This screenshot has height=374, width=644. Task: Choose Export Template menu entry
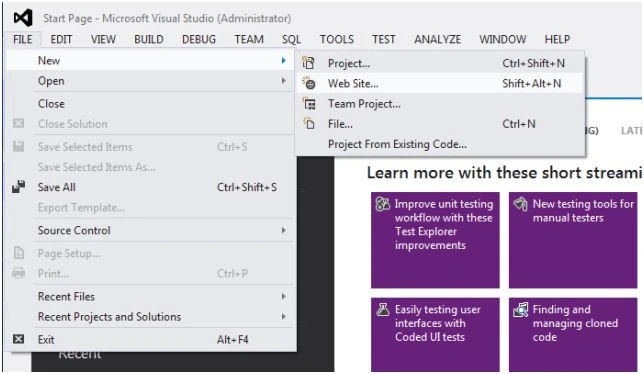coord(150,207)
